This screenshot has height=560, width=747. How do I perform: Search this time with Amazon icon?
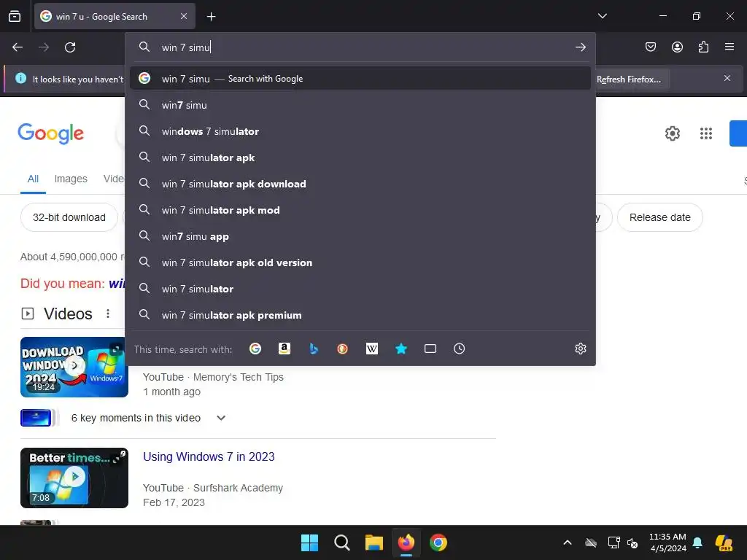(285, 349)
